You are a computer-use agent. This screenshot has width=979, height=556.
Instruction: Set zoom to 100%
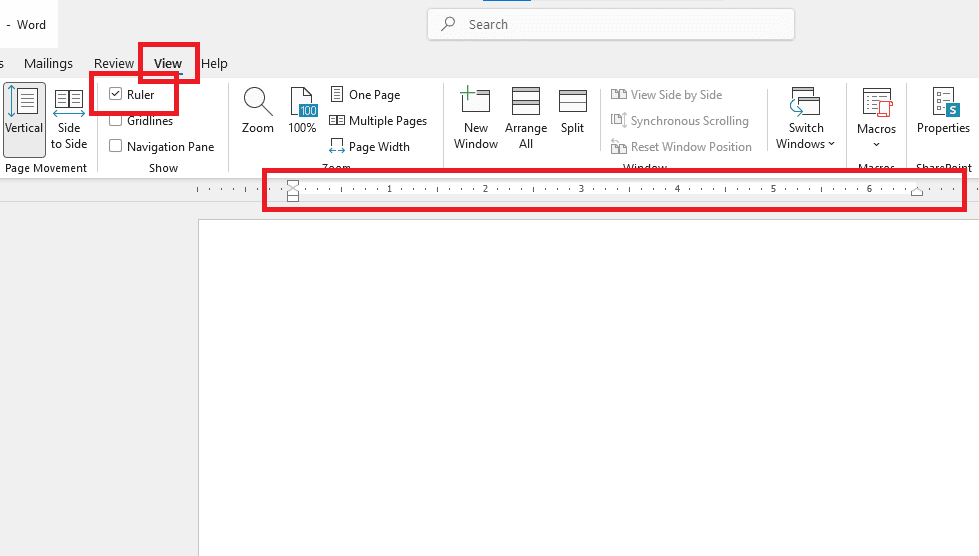pyautogui.click(x=302, y=111)
